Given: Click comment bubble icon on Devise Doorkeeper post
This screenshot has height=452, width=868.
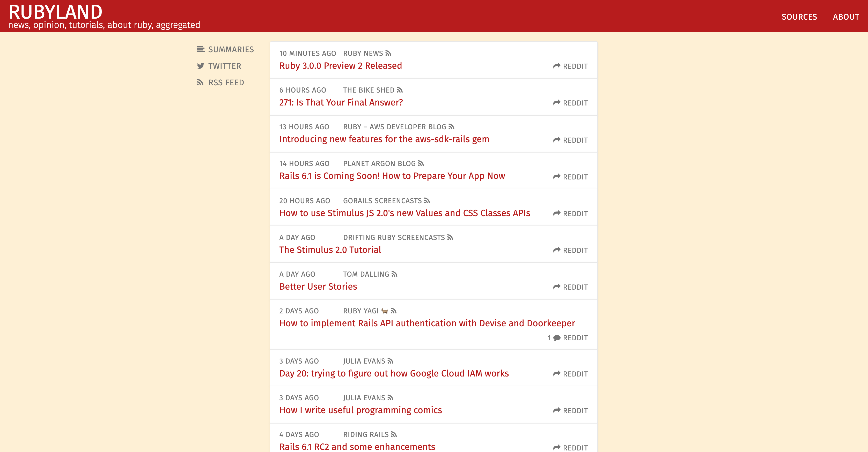Looking at the screenshot, I should pyautogui.click(x=557, y=337).
